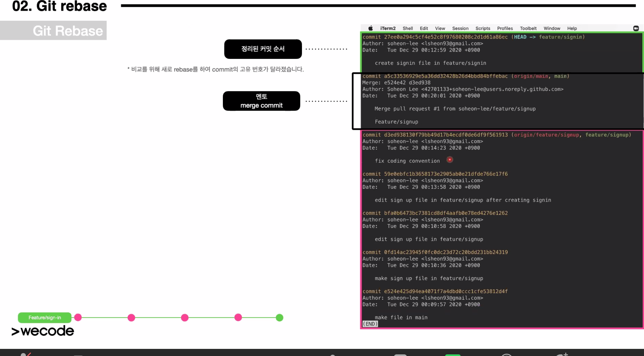Click the (END) pager marker
644x356 pixels.
(x=370, y=324)
